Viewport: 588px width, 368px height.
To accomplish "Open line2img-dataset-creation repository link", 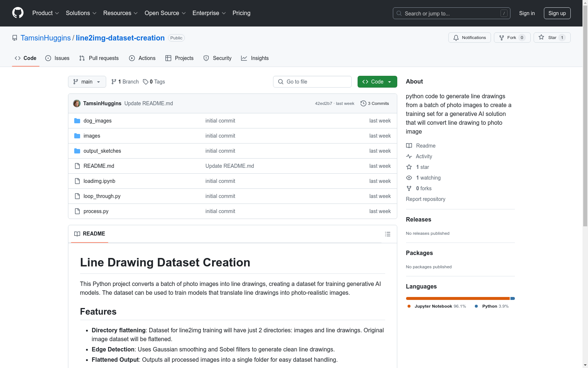I will coord(120,38).
